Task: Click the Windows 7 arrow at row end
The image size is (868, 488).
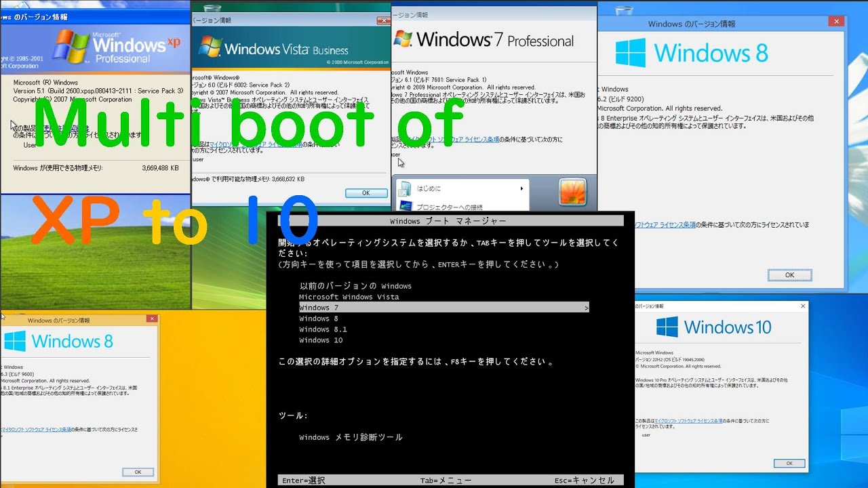Action: coord(586,308)
